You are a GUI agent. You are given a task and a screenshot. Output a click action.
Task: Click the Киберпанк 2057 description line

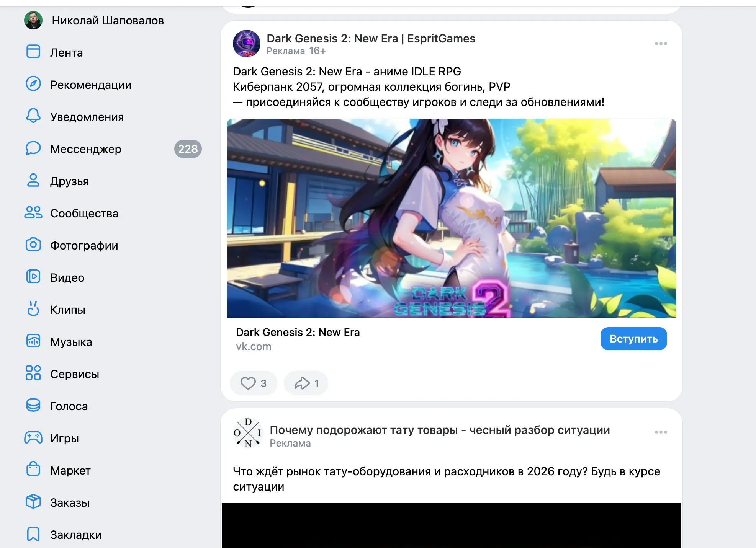pos(371,87)
